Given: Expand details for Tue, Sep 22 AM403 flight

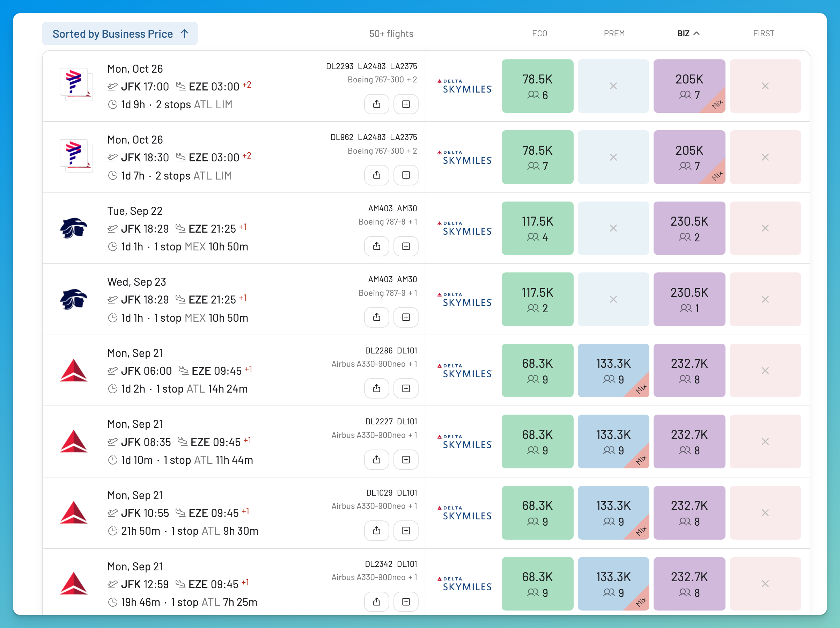Looking at the screenshot, I should point(406,246).
